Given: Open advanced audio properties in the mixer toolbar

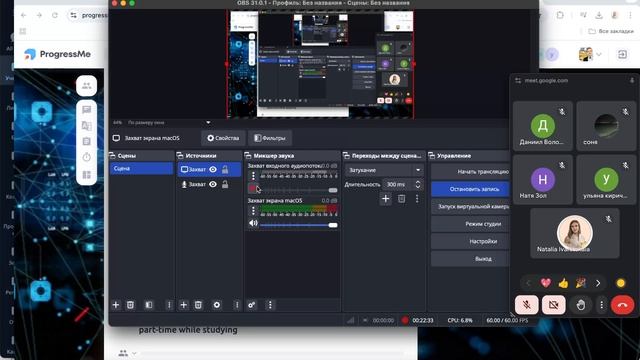Looking at the screenshot, I should pos(252,305).
